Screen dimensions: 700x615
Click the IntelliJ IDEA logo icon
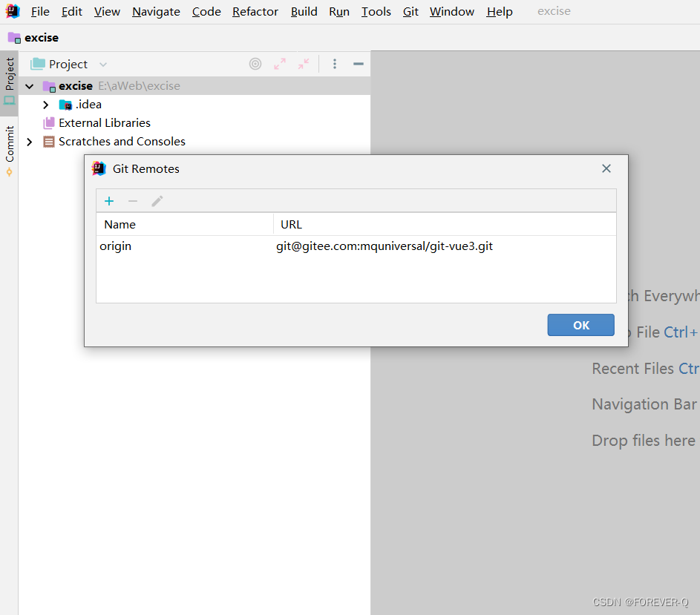click(x=12, y=11)
